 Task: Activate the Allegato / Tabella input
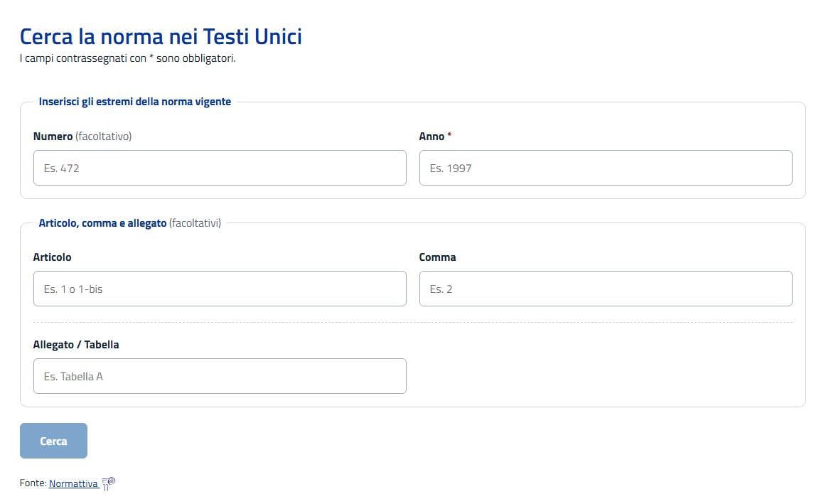pos(220,376)
